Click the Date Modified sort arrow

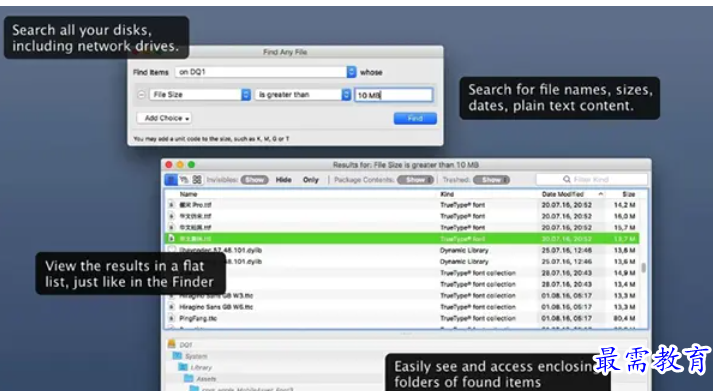coord(601,194)
